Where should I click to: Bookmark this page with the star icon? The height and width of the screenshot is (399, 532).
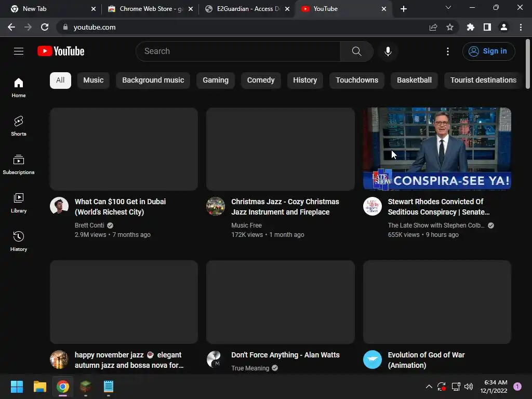pyautogui.click(x=449, y=27)
